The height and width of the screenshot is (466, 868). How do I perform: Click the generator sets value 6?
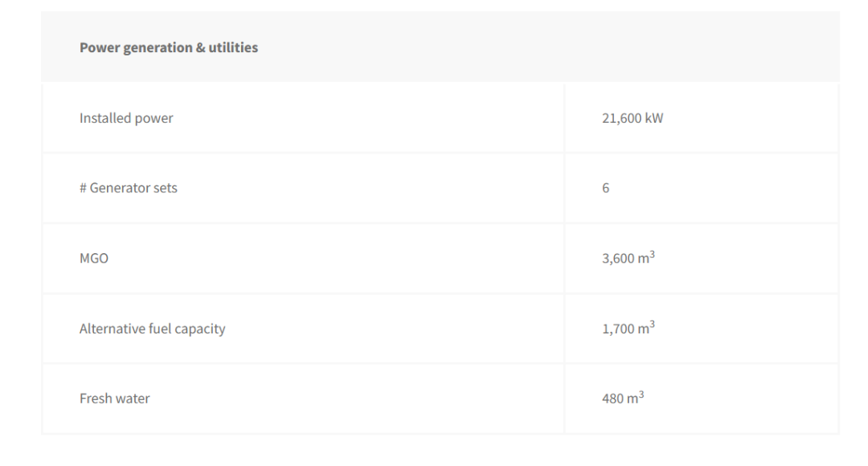[606, 188]
